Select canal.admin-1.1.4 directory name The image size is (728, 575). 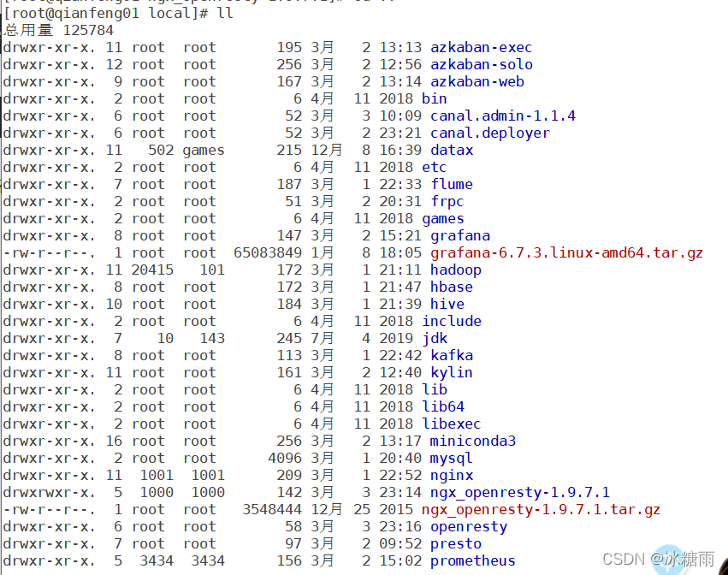point(502,116)
